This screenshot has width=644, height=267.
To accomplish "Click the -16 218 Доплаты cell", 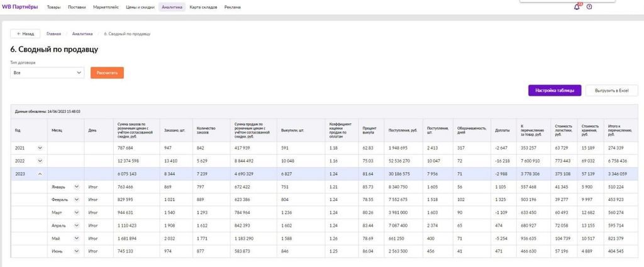I will (x=502, y=161).
